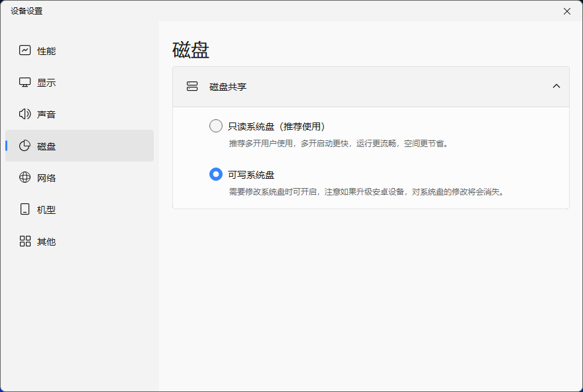This screenshot has height=392, width=583.
Task: Collapse the 磁盘共享 section using chevron
Action: pos(556,86)
